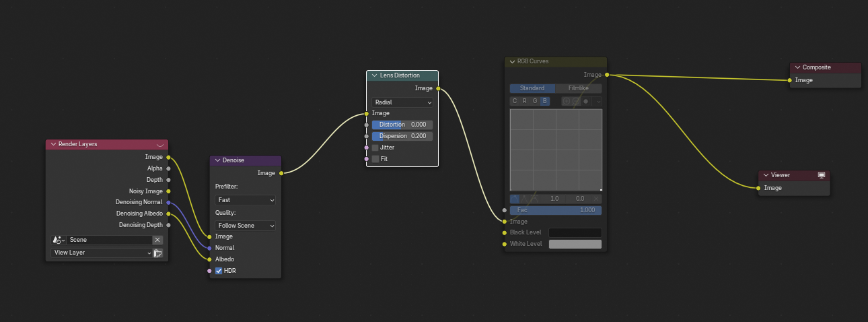Switch to the Filmlike tone tab

coord(579,88)
